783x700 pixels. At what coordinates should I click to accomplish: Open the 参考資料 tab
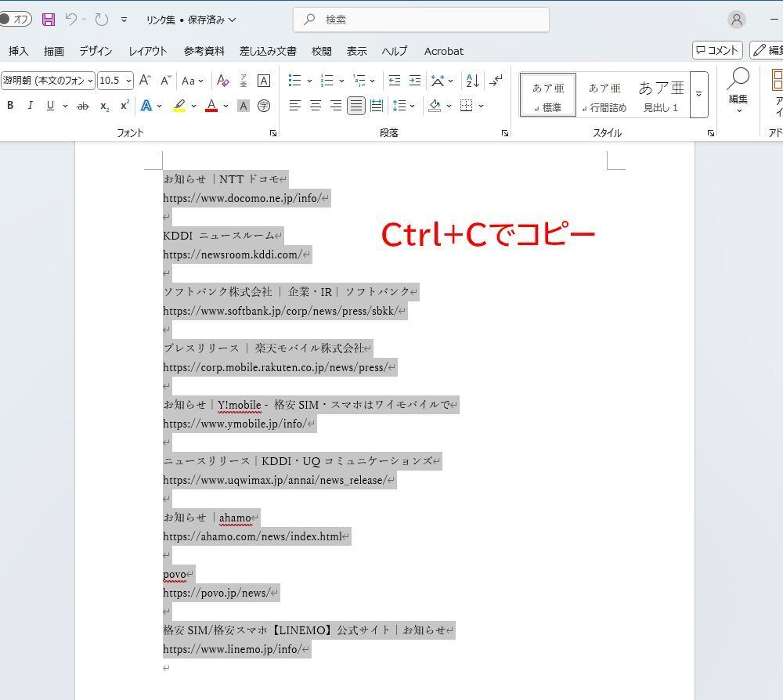tap(204, 51)
